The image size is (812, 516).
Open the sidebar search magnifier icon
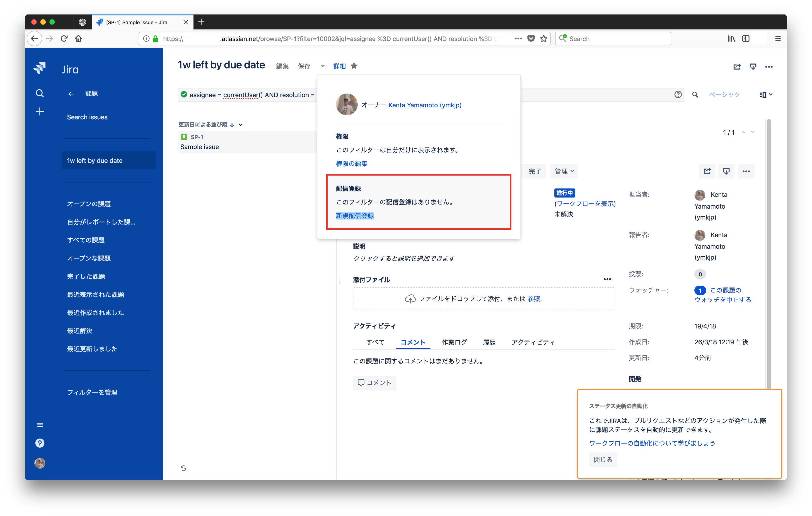click(40, 93)
